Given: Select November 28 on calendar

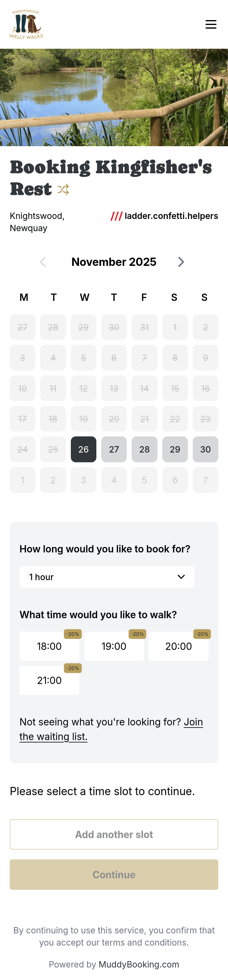Looking at the screenshot, I should point(144,449).
